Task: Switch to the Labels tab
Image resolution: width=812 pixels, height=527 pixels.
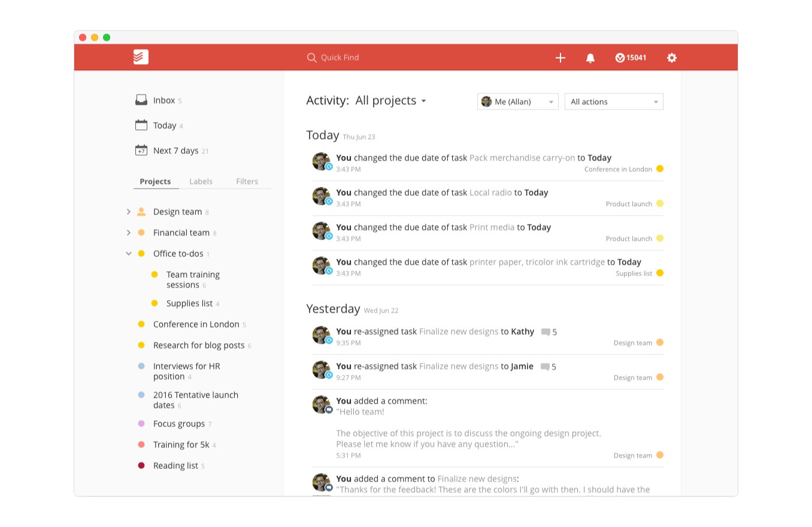Action: point(201,181)
